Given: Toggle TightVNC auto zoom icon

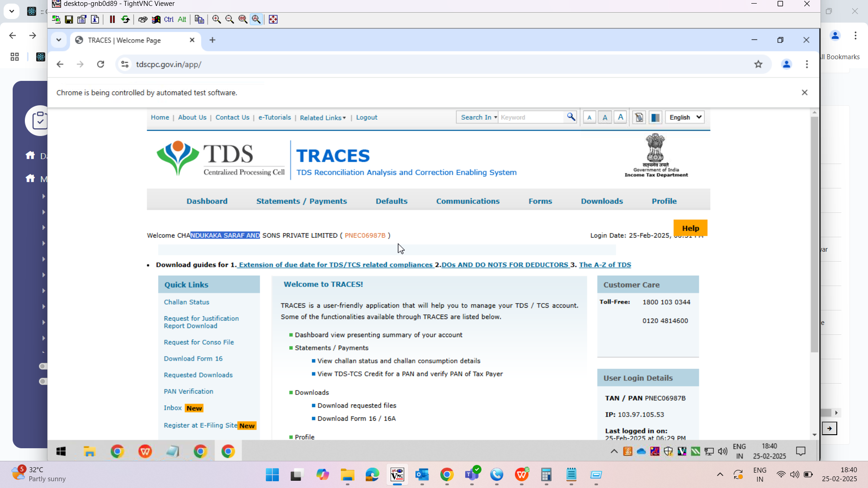Looking at the screenshot, I should pos(256,19).
